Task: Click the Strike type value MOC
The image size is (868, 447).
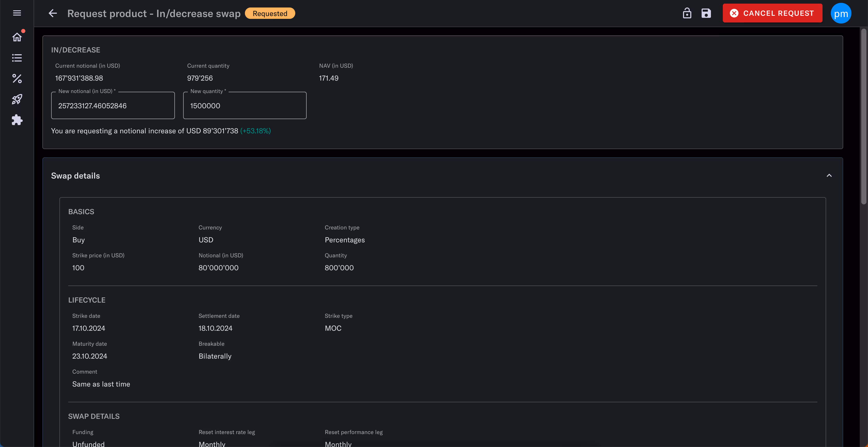Action: pos(333,328)
